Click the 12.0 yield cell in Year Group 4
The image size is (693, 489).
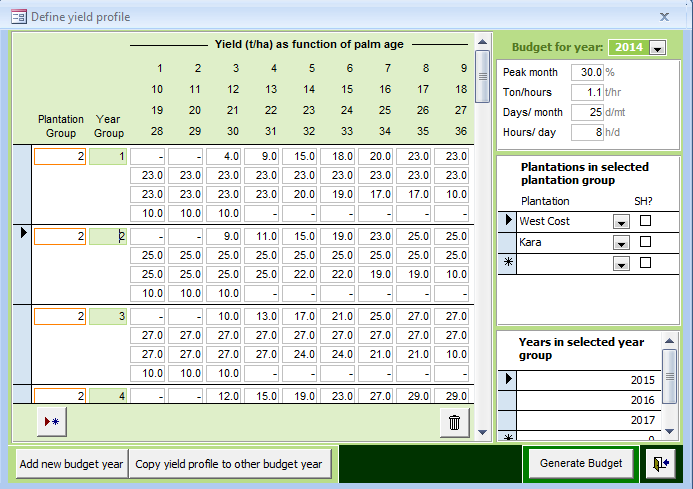pos(224,396)
